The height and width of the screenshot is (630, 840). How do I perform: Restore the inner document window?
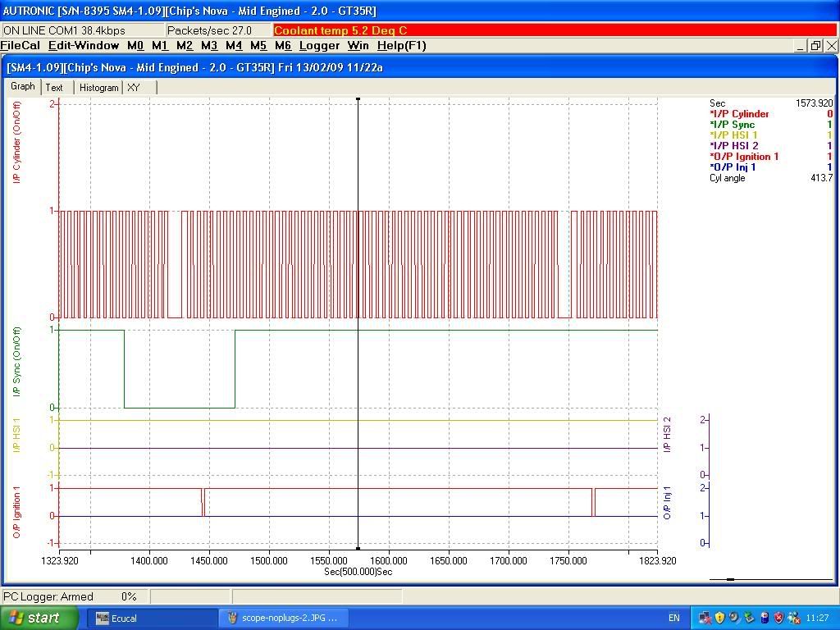tap(816, 46)
